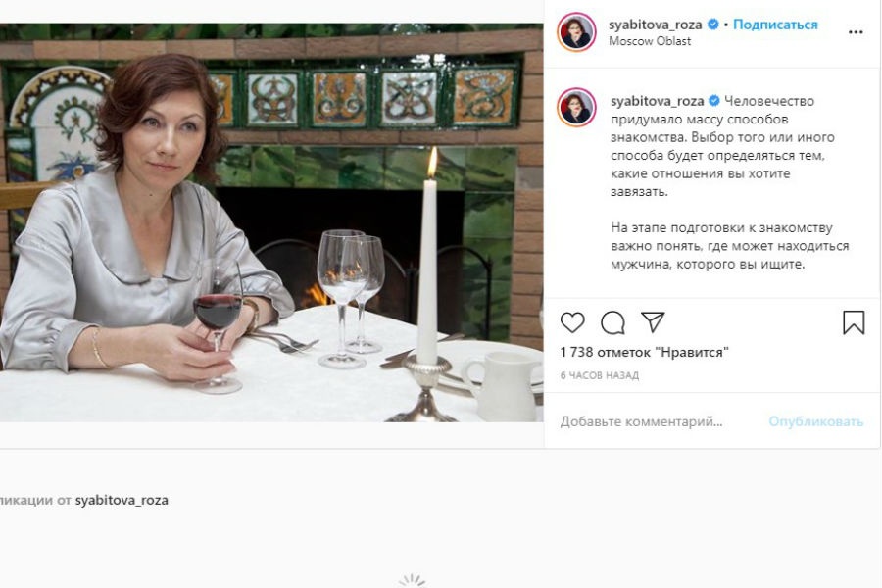Save post with the bookmark icon
Screen dimensions: 882x588
854,322
